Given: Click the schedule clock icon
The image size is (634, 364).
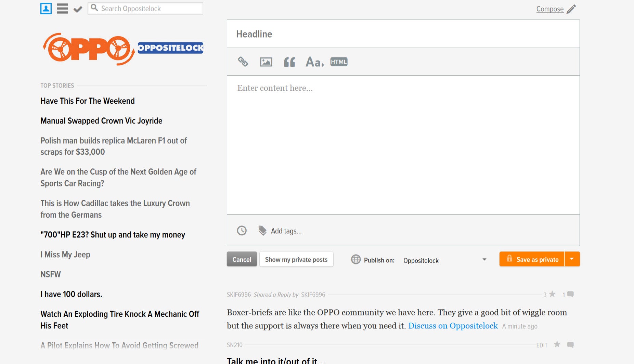Looking at the screenshot, I should tap(242, 231).
